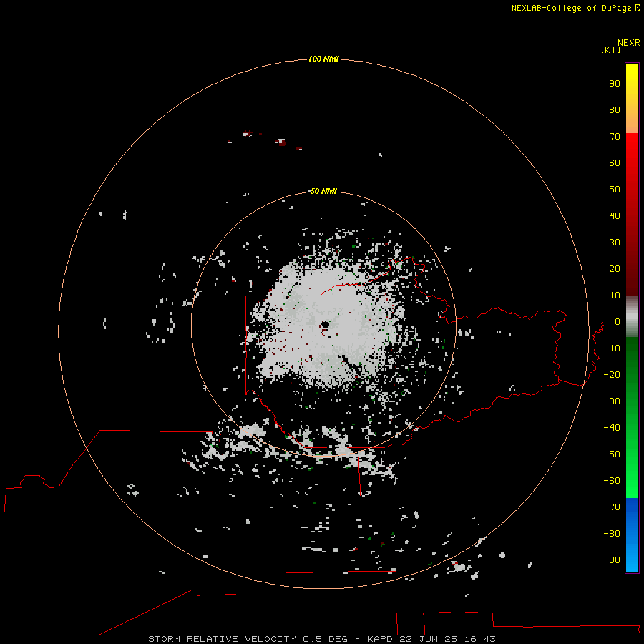Click the 20 value on velocity scale

(615, 269)
